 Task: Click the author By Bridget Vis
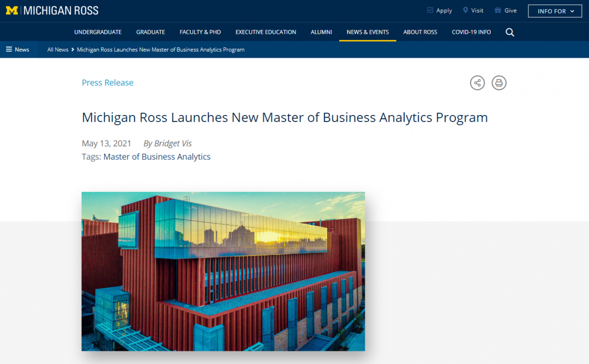pyautogui.click(x=167, y=143)
